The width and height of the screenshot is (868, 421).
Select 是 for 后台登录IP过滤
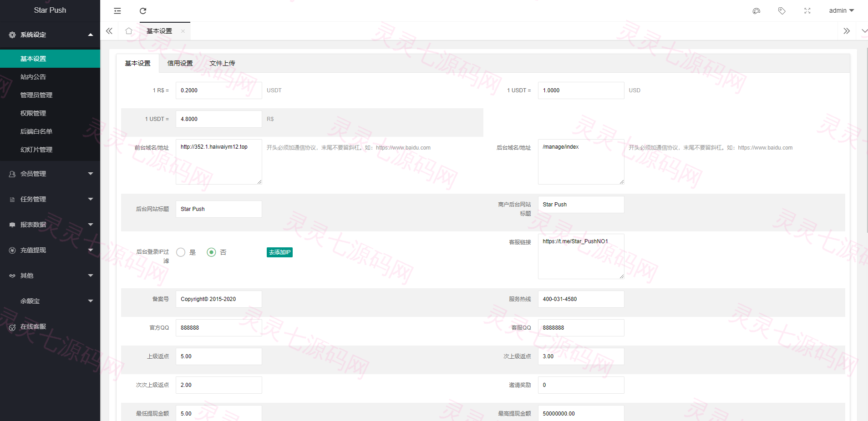click(181, 252)
